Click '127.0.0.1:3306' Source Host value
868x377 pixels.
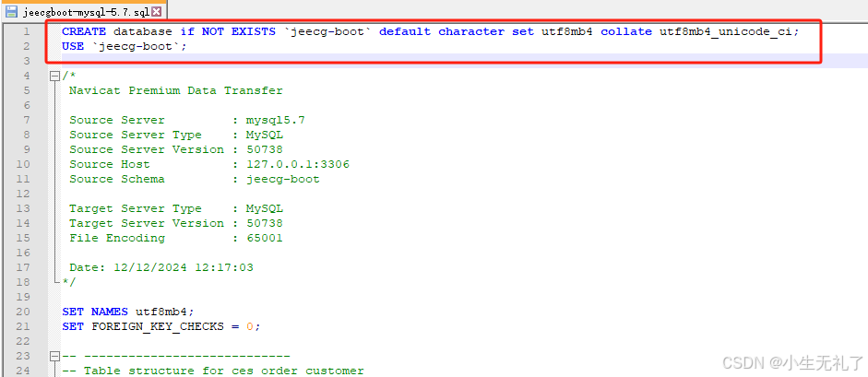298,164
